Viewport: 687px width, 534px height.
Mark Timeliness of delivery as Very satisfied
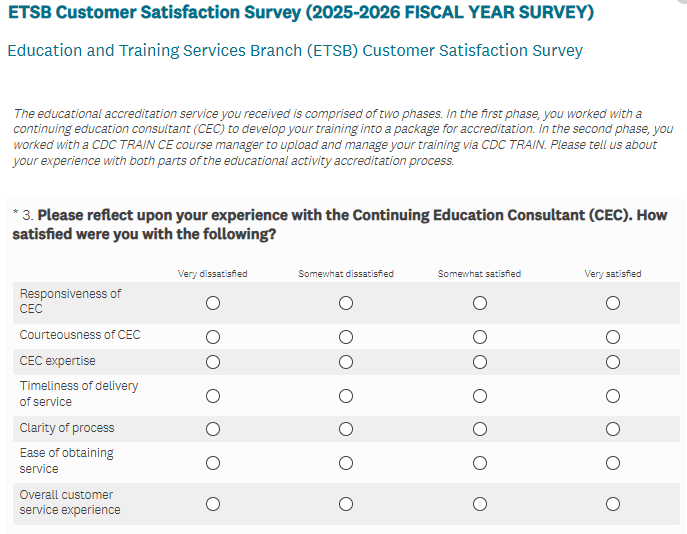tap(613, 395)
